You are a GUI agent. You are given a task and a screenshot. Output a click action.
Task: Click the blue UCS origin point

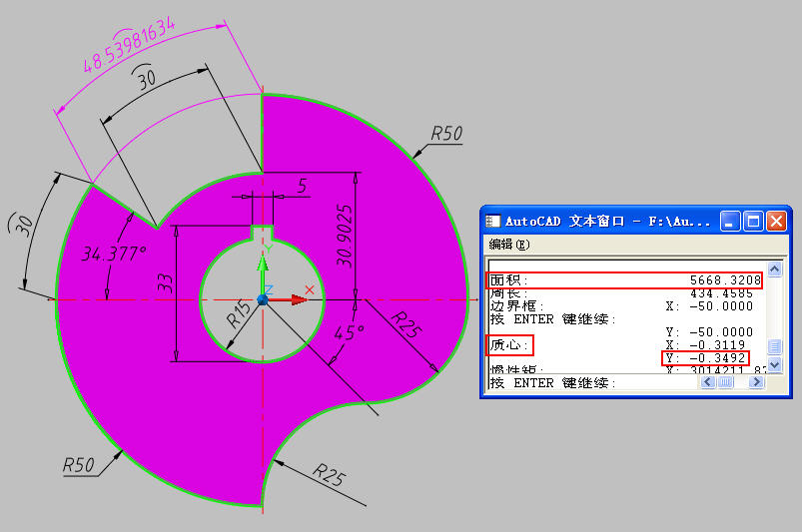point(263,299)
